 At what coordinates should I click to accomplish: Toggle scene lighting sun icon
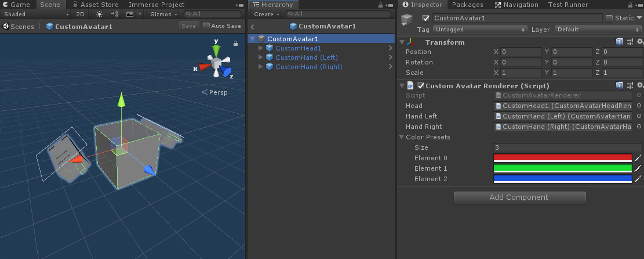pyautogui.click(x=99, y=14)
